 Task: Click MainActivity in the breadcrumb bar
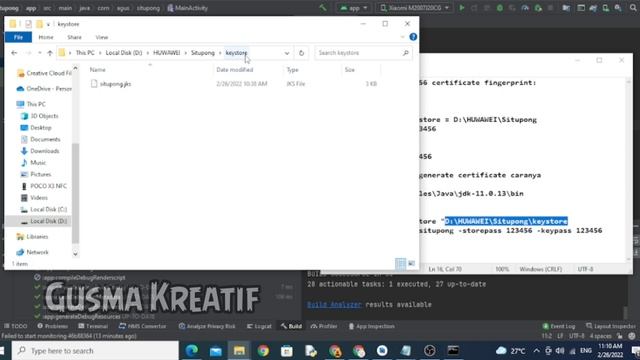187,8
